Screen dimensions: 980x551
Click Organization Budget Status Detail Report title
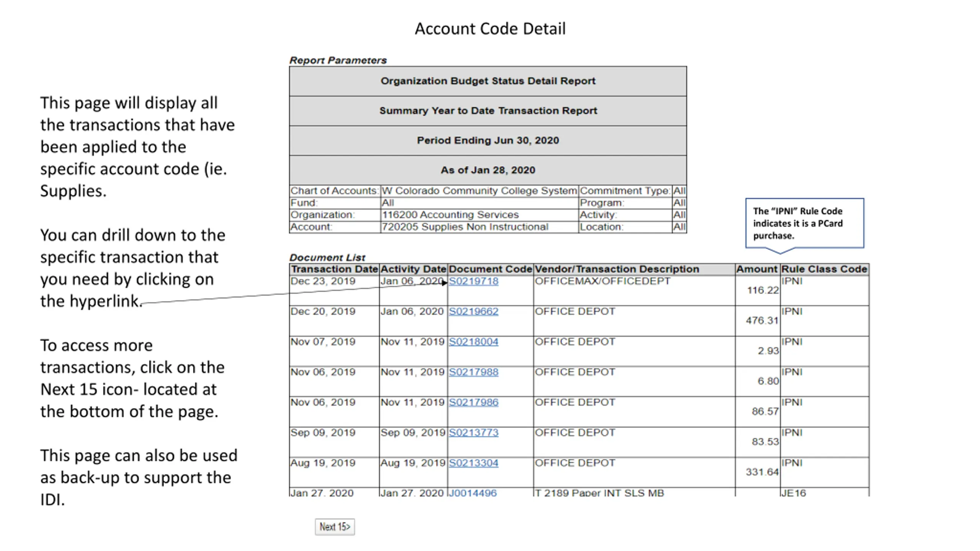488,81
